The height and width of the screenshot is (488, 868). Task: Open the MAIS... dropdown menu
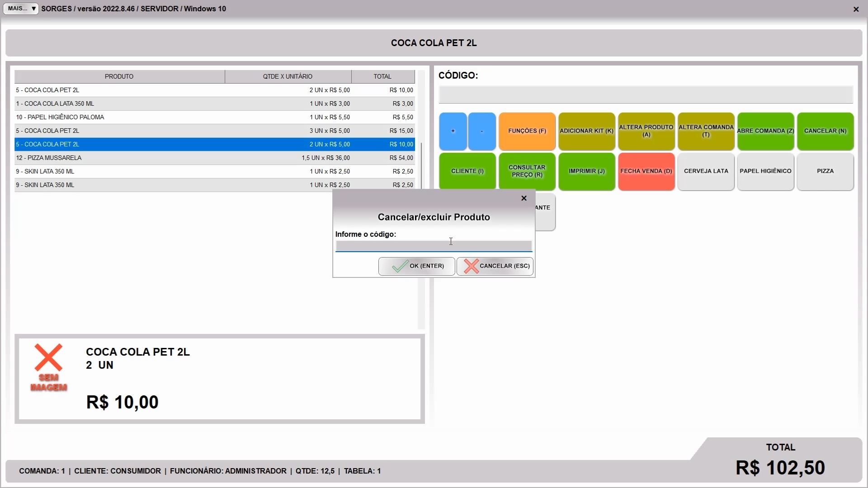coord(21,9)
